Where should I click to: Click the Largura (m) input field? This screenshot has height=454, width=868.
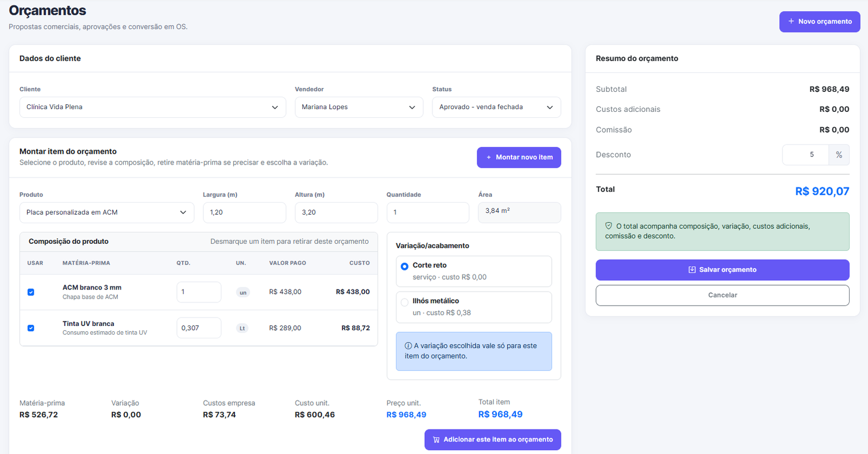[x=244, y=213]
